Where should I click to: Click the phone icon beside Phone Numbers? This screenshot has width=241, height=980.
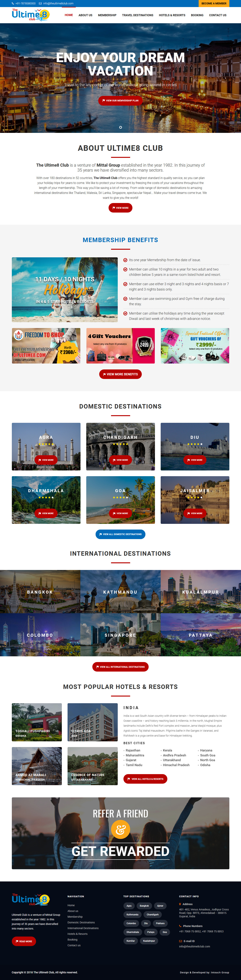click(x=181, y=926)
